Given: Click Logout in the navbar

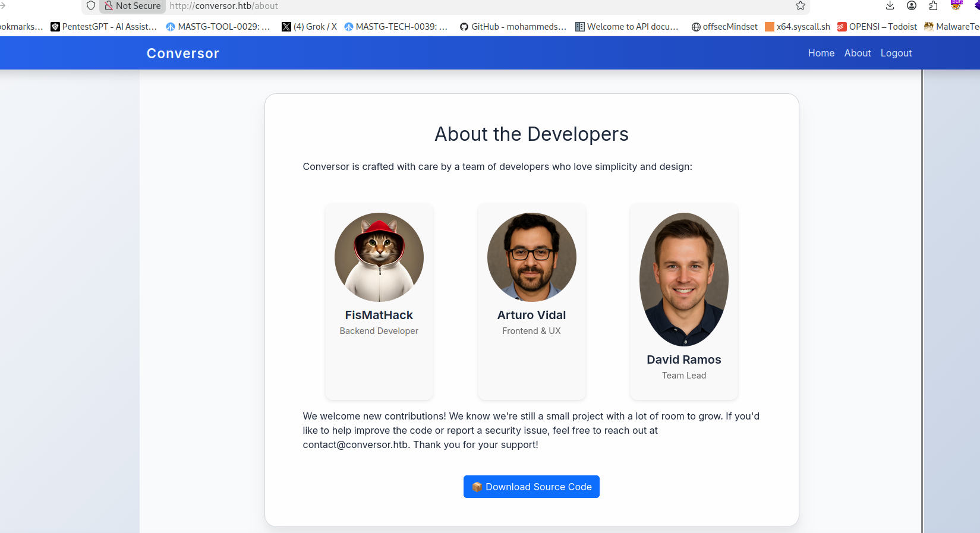Looking at the screenshot, I should 896,53.
